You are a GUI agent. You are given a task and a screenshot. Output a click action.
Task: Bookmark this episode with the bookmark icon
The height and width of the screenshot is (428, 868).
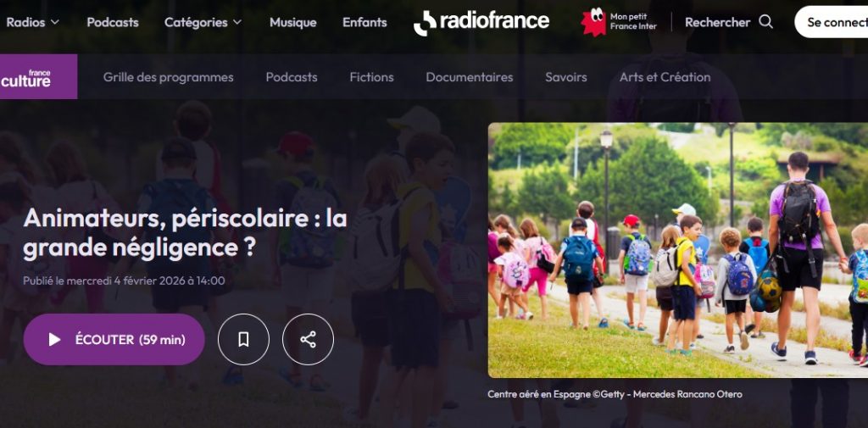click(x=243, y=339)
